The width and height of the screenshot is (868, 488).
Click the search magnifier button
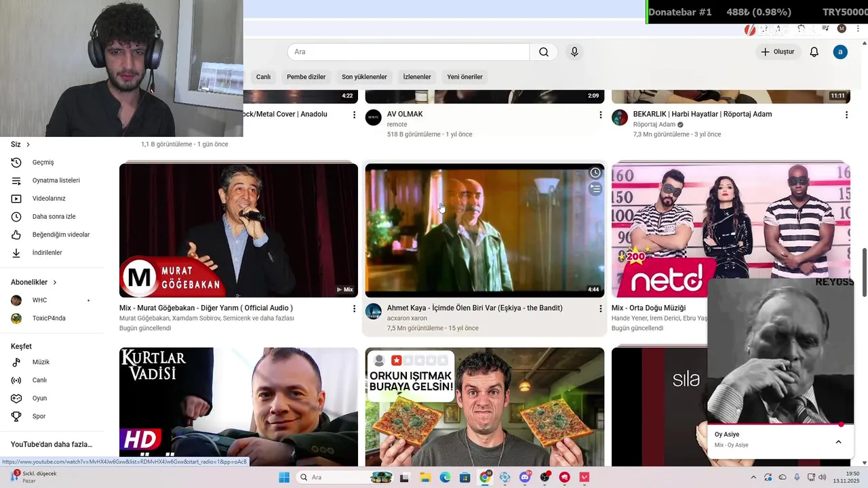[x=544, y=52]
